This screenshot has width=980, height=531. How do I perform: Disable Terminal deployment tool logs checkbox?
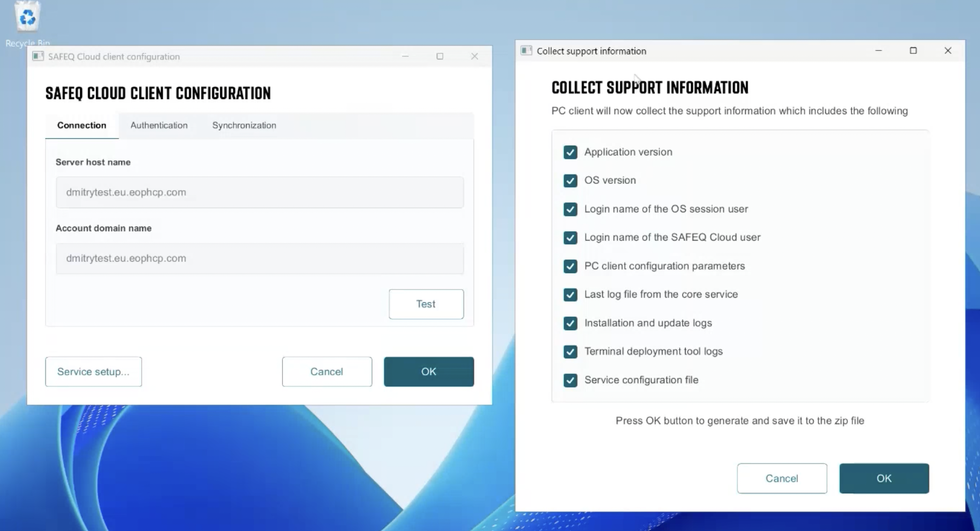pos(570,352)
